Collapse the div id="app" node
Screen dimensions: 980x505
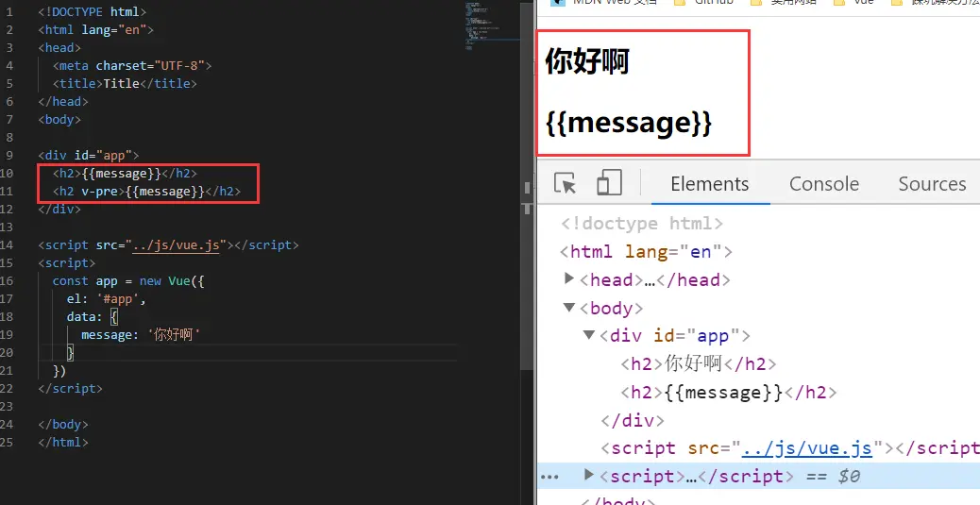point(589,335)
